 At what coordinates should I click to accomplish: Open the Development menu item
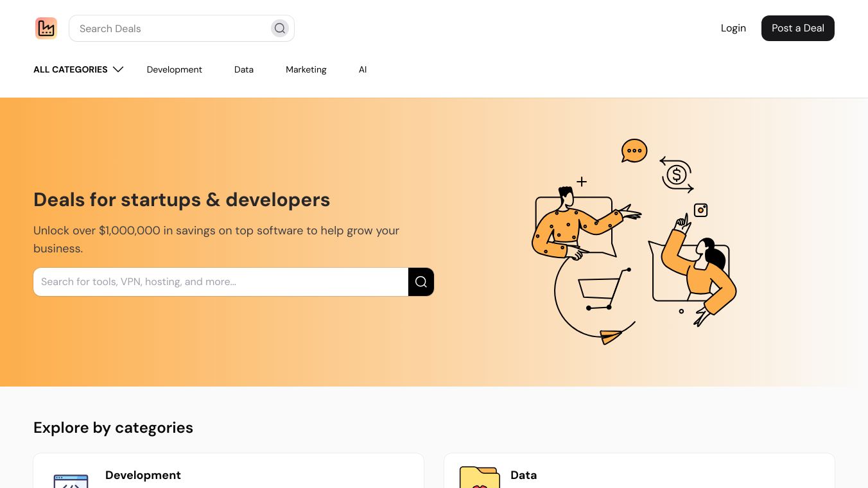pyautogui.click(x=175, y=69)
